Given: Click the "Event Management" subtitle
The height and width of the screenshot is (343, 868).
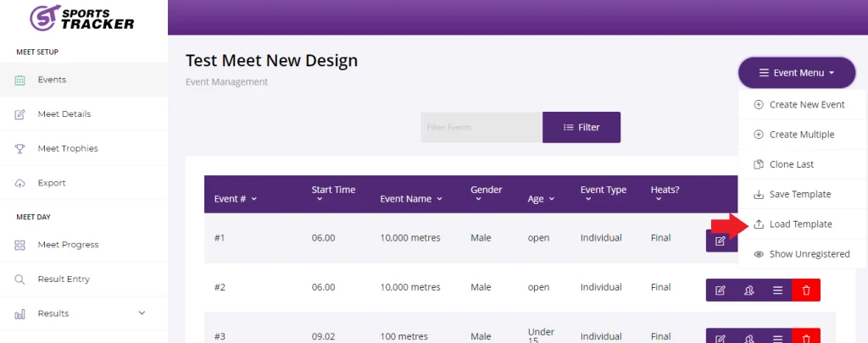Looking at the screenshot, I should [226, 82].
